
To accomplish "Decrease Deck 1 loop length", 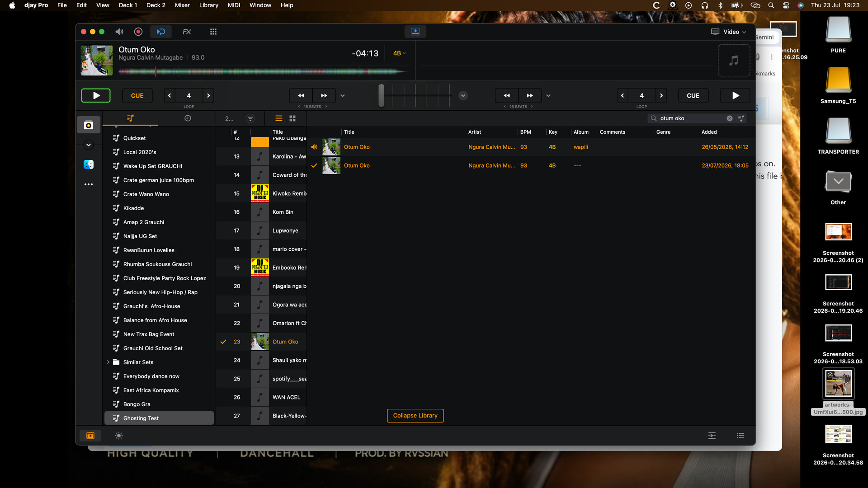I will tap(170, 95).
